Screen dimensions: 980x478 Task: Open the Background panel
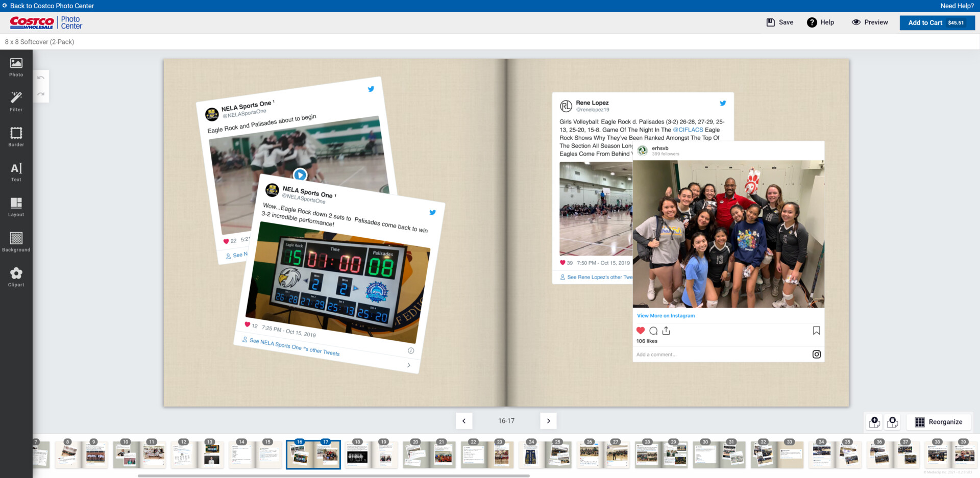tap(16, 242)
